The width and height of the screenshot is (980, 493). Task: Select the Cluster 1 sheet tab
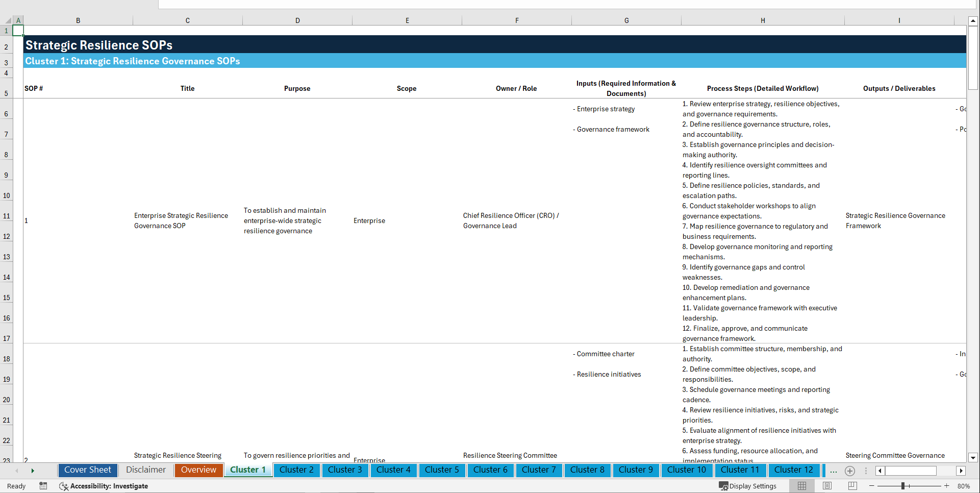(x=248, y=470)
